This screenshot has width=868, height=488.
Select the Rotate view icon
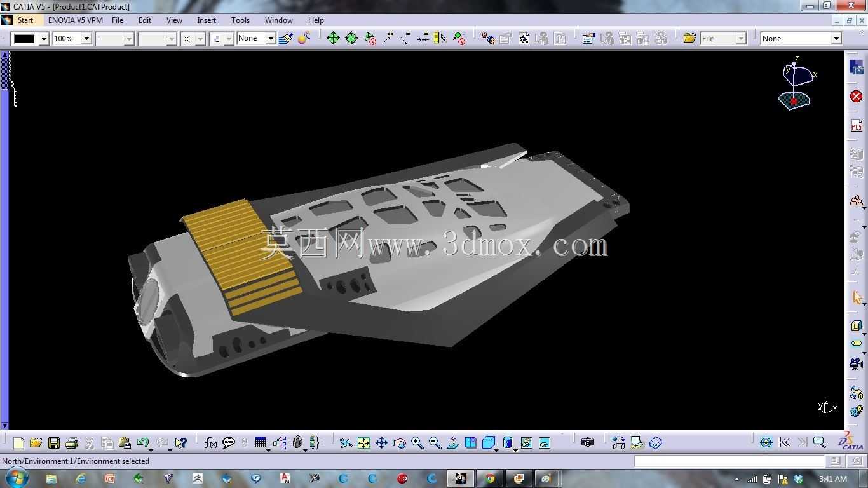tap(400, 443)
